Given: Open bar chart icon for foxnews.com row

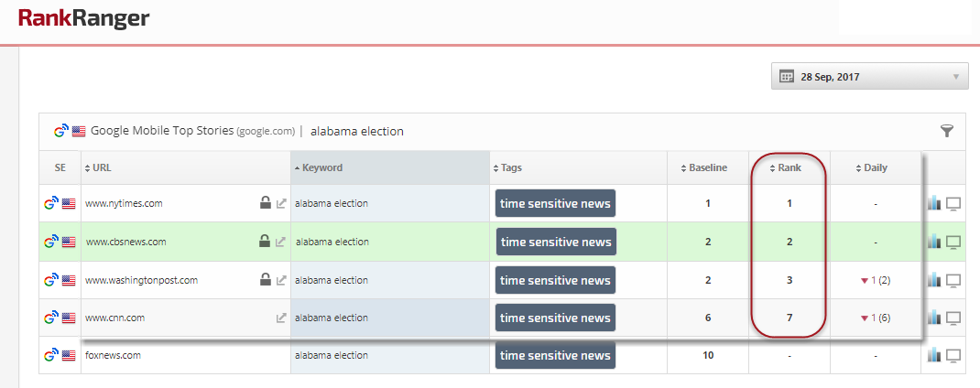Looking at the screenshot, I should pyautogui.click(x=934, y=355).
